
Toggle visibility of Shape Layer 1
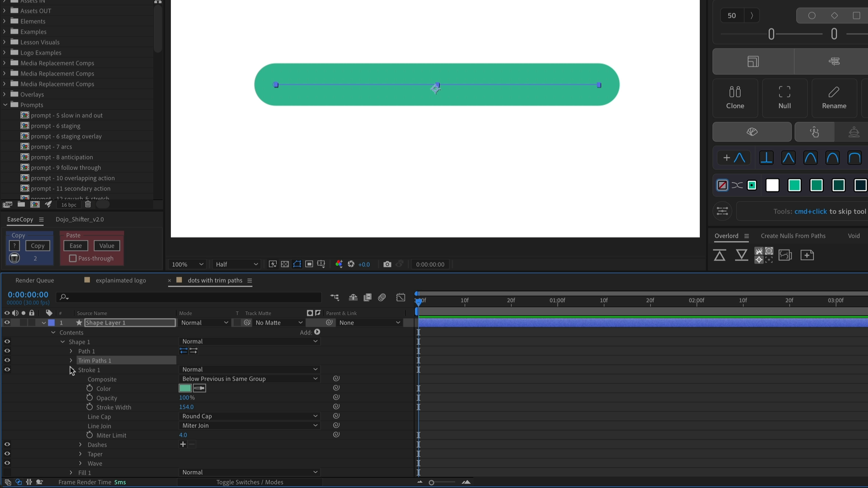7,322
